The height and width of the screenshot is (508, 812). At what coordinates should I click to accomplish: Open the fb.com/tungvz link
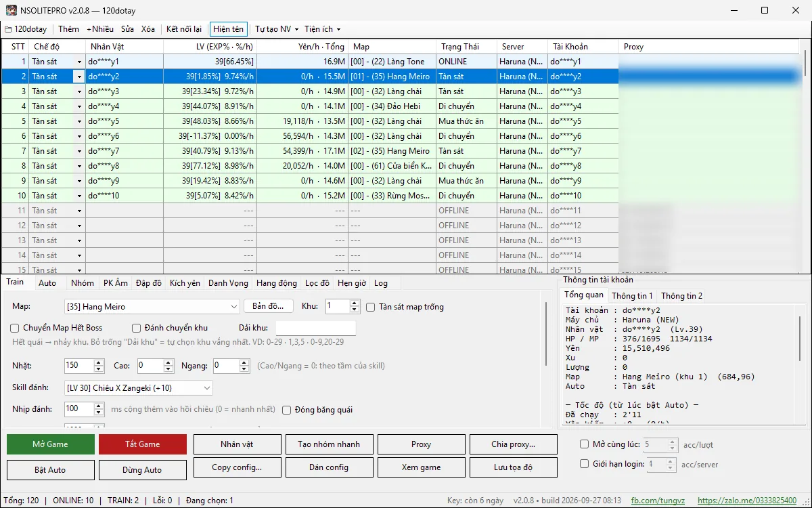658,501
